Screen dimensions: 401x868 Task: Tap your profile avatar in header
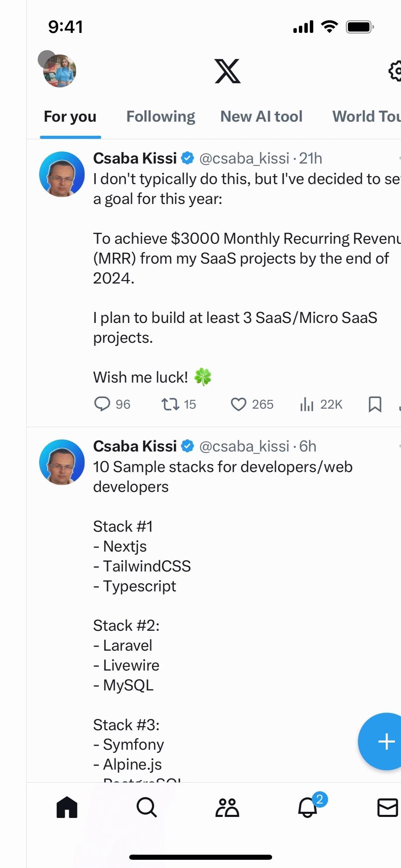[x=59, y=71]
